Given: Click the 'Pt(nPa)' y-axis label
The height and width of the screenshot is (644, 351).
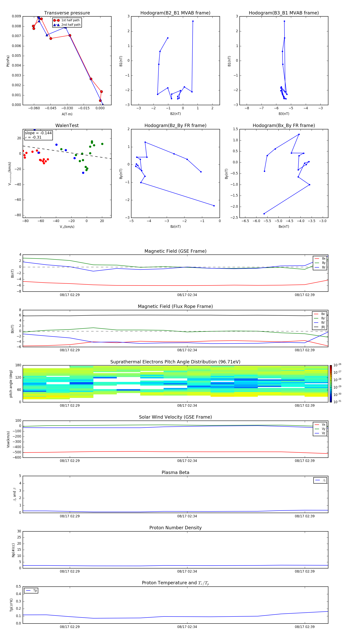Looking at the screenshot, I should [8, 61].
